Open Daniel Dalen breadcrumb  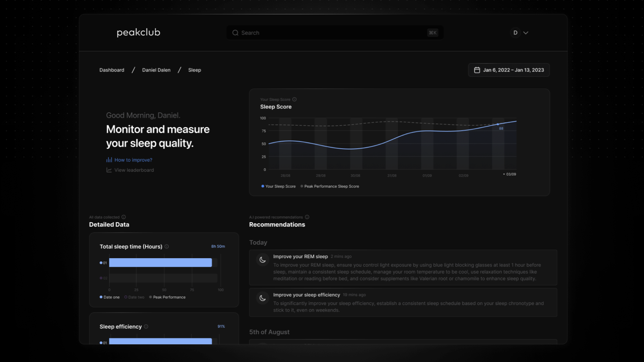coord(156,70)
